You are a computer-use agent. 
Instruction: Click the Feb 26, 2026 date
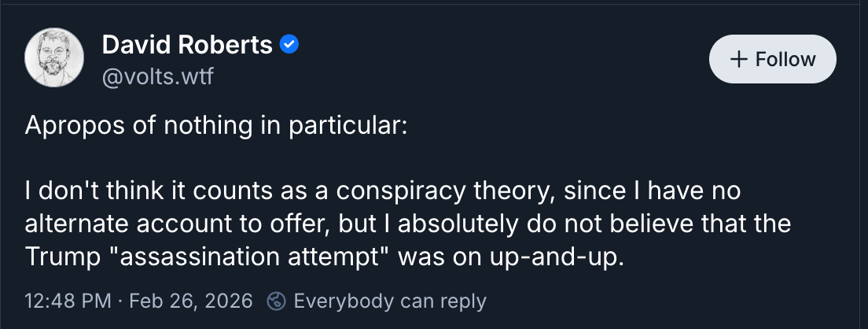191,301
